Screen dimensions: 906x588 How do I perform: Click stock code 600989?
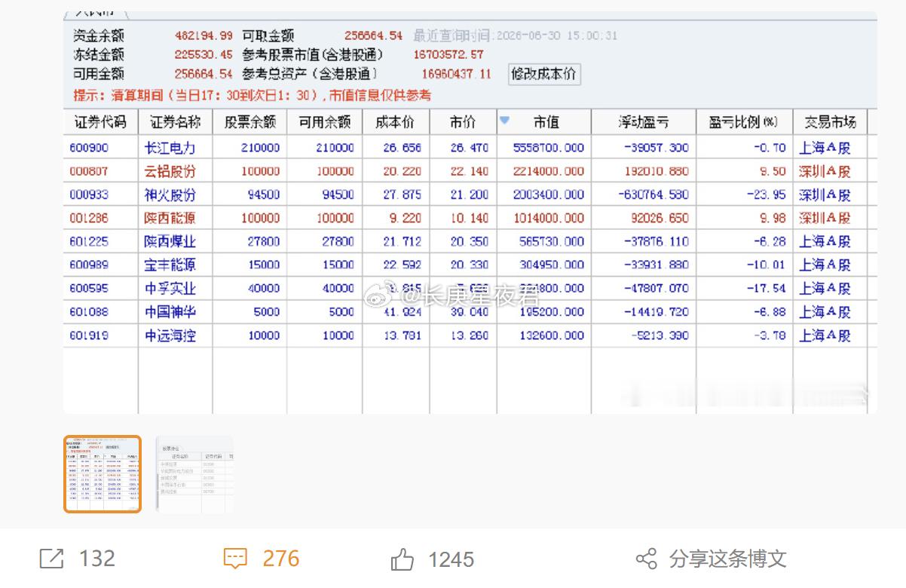click(89, 265)
